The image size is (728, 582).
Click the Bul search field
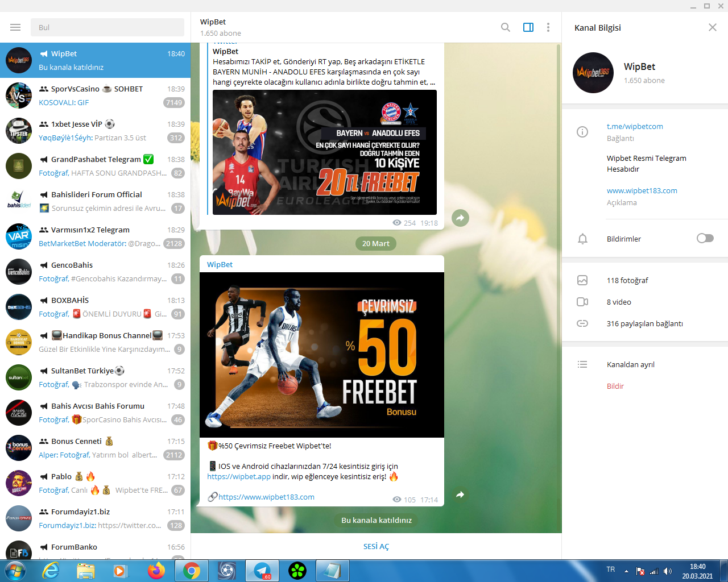pos(107,27)
